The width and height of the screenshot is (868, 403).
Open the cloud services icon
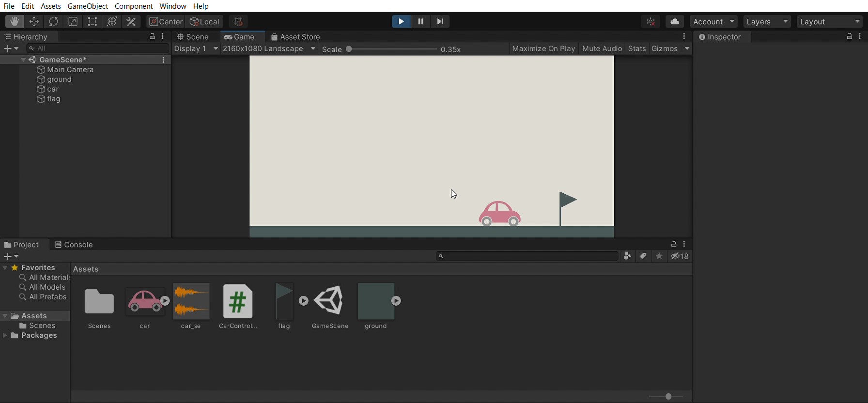point(675,22)
